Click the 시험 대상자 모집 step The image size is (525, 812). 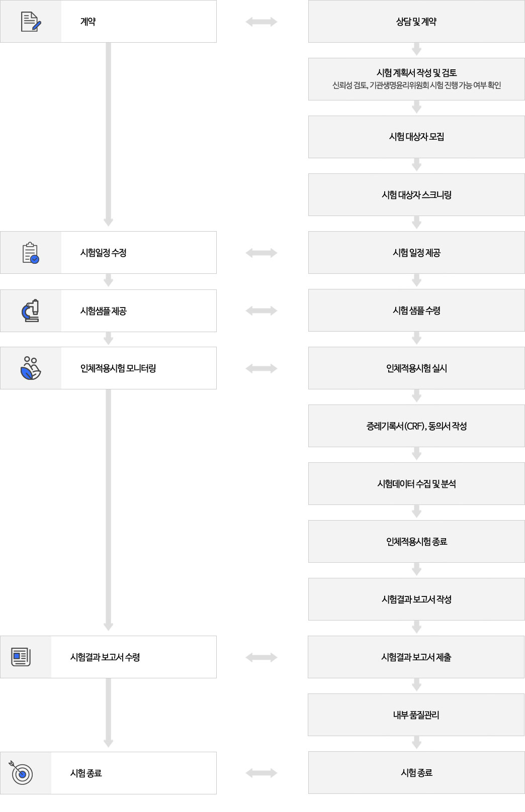(416, 137)
